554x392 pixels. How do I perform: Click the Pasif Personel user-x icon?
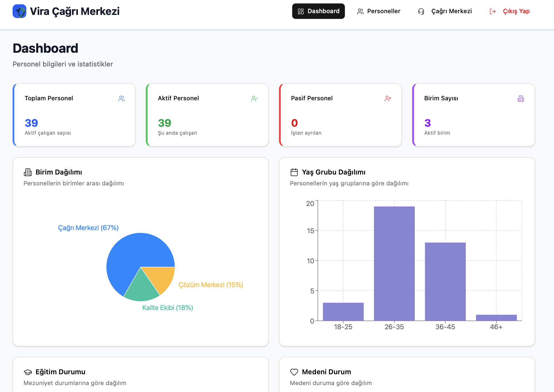388,99
